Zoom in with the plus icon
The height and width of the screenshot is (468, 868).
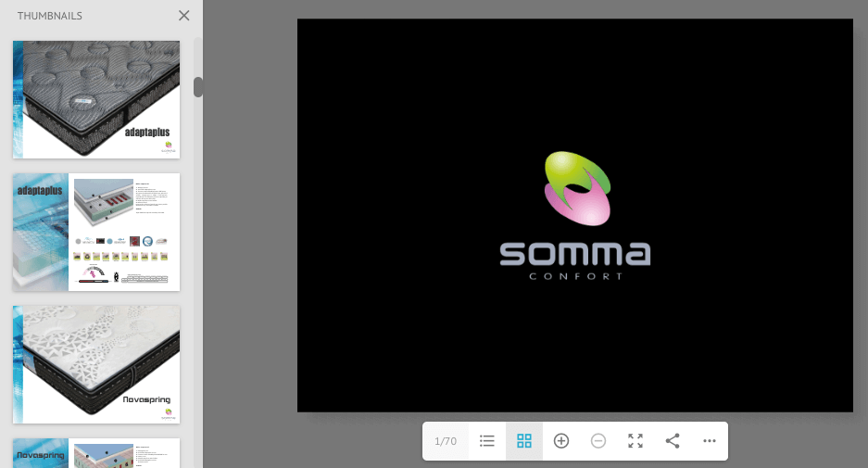pos(561,441)
